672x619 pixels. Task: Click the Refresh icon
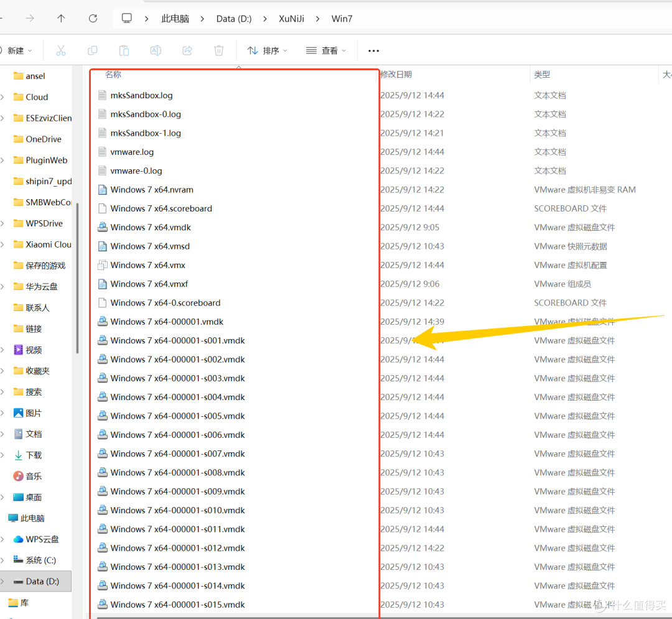93,19
